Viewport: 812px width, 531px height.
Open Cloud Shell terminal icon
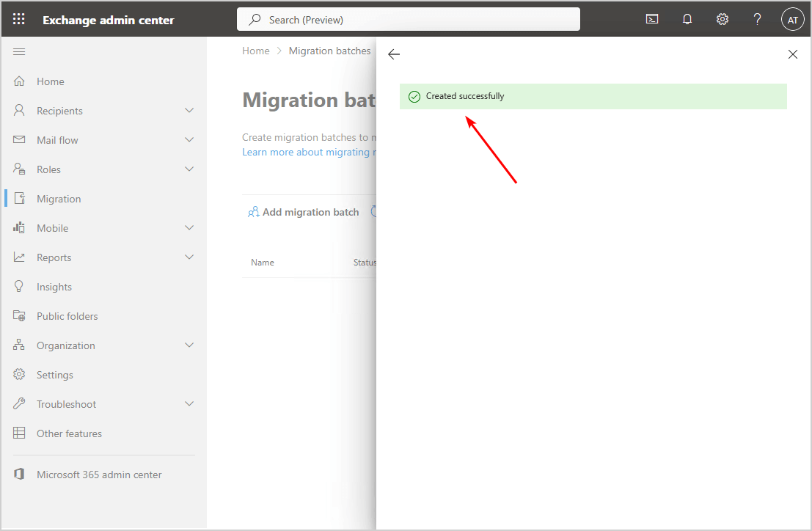tap(651, 20)
